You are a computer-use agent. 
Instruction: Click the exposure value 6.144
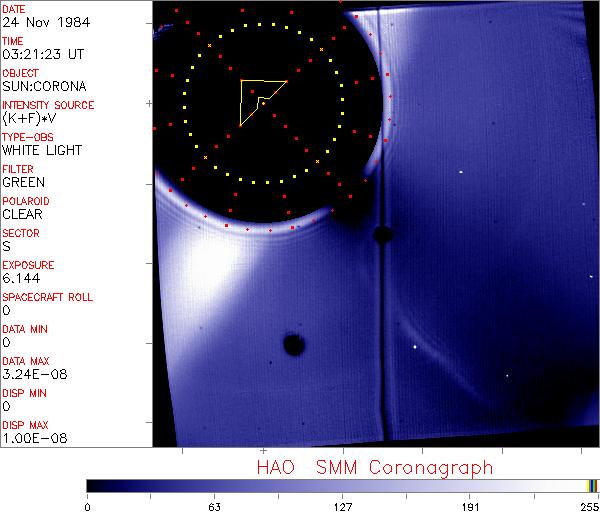pyautogui.click(x=20, y=278)
